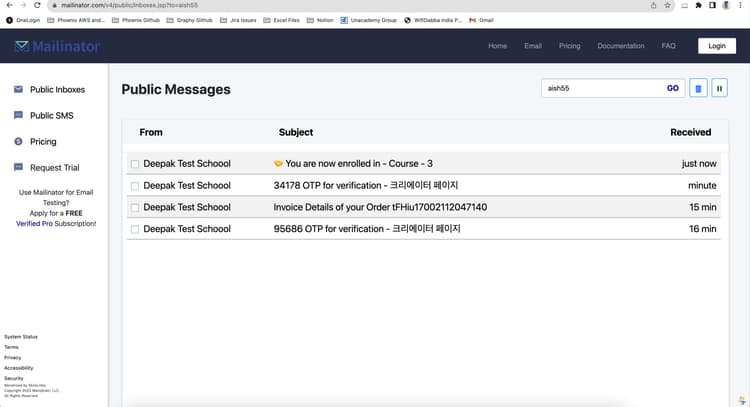Viewport: 750px width, 407px height.
Task: Open the Gmail bookmark
Action: click(486, 20)
